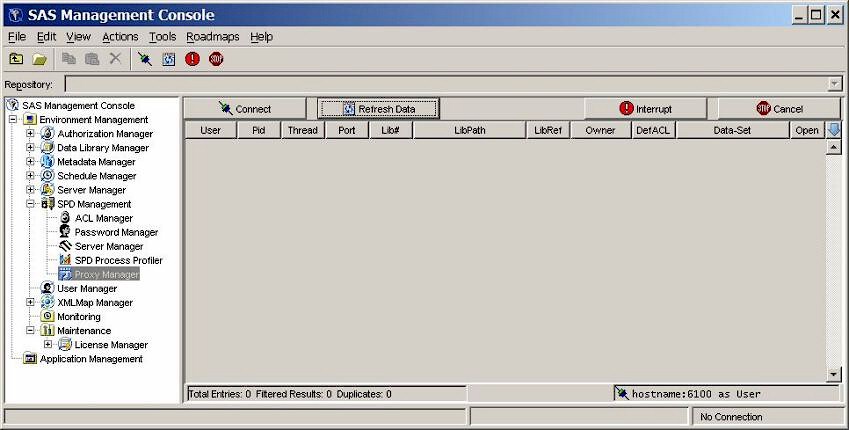This screenshot has height=430, width=849.
Task: Click the SAS Management Console root icon
Action: (x=12, y=105)
